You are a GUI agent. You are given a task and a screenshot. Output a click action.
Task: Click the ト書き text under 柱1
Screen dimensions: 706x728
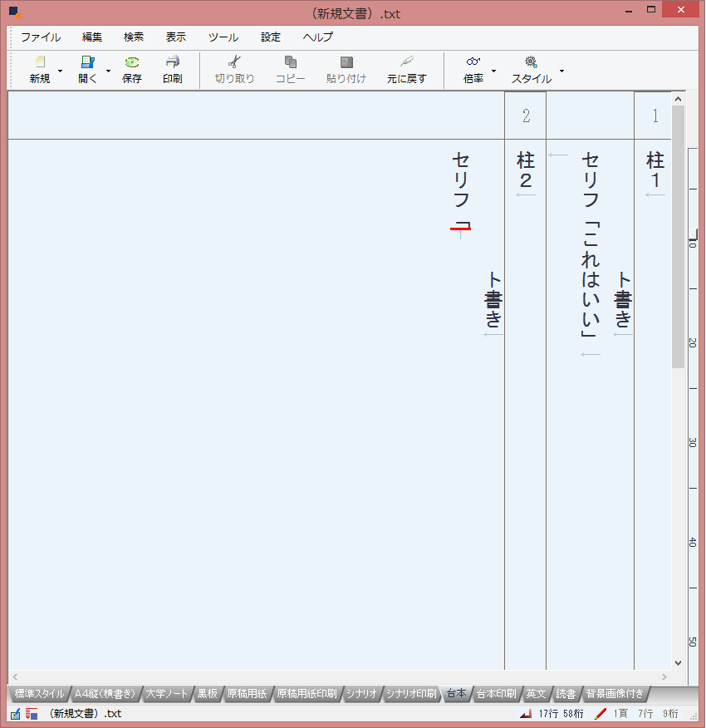coord(623,300)
